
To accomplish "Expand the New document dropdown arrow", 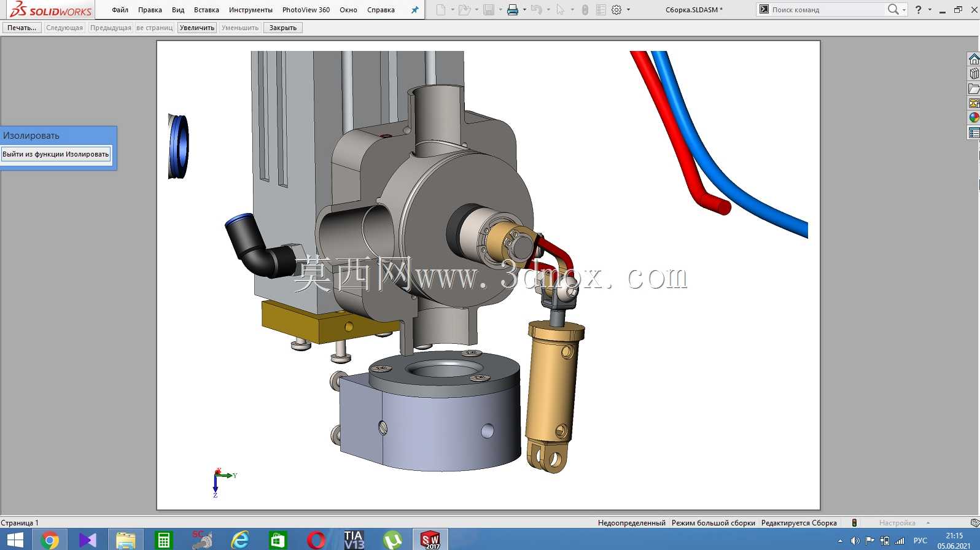I will click(x=453, y=10).
